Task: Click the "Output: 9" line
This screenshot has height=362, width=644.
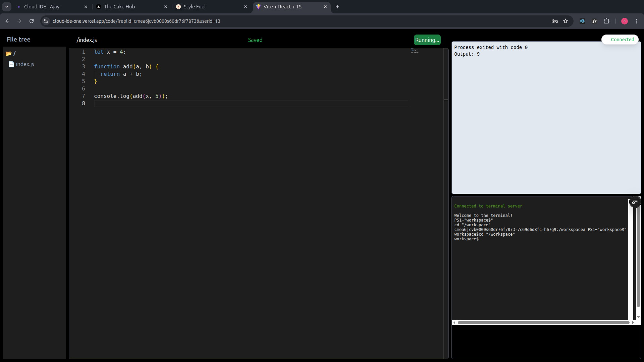Action: tap(467, 54)
